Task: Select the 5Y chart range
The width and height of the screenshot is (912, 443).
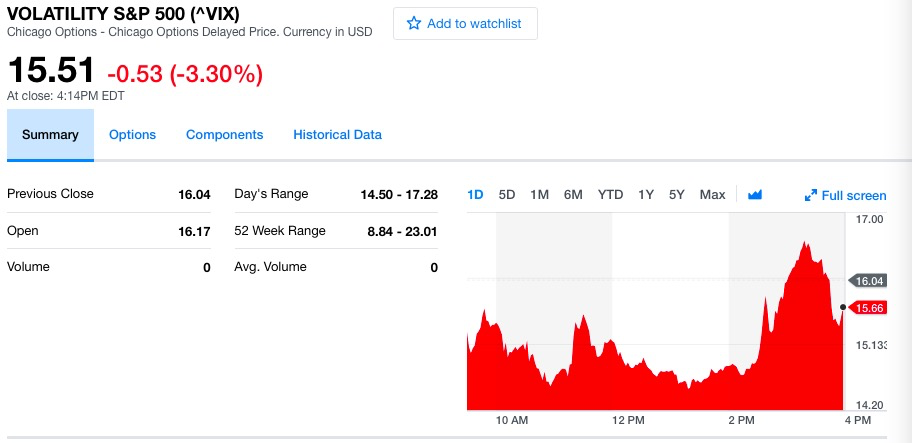Action: pos(677,195)
